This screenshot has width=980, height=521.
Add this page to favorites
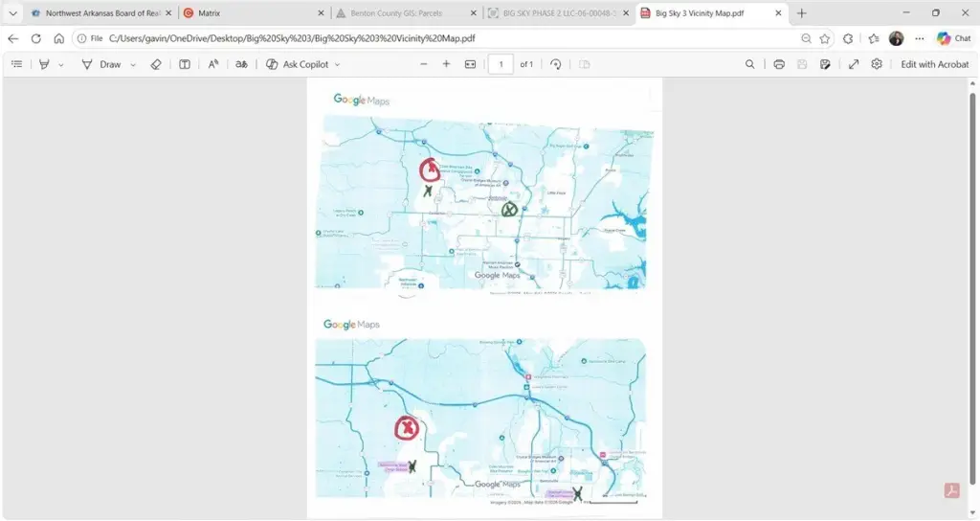(x=825, y=38)
